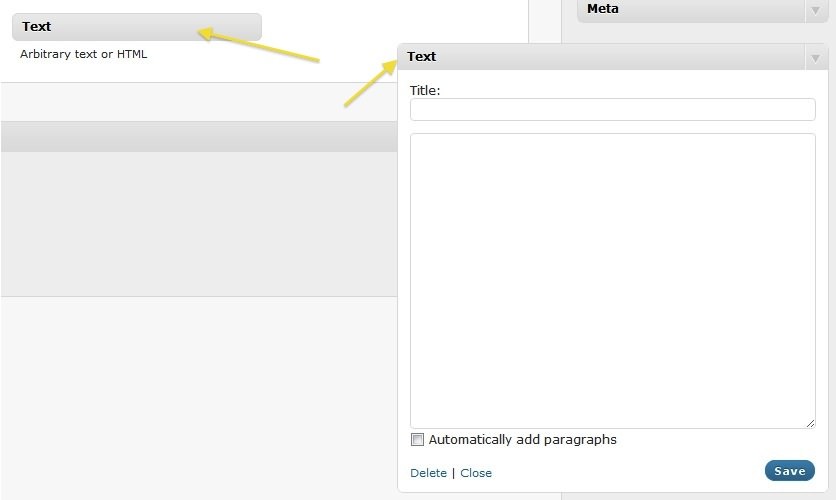Click the gray section header bar below widgets
Screen dimensions: 836x500
(x=198, y=137)
